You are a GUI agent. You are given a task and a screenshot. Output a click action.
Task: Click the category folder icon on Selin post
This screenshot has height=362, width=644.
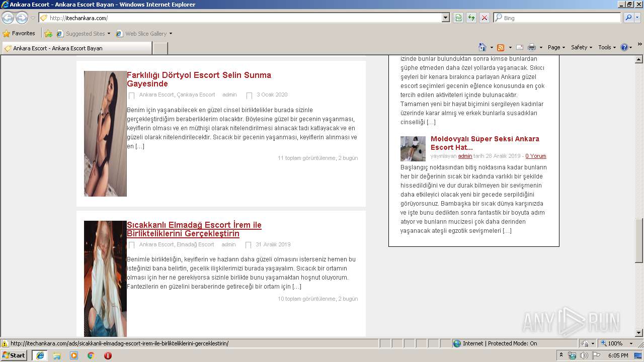coord(132,95)
